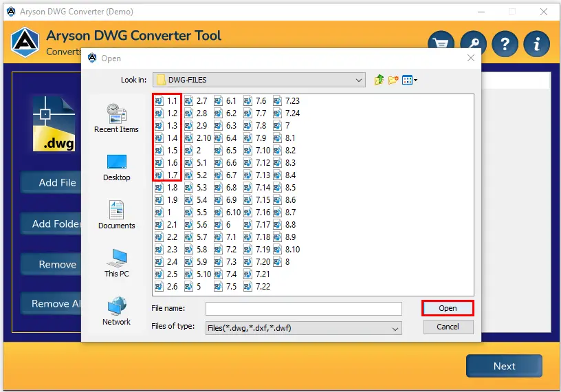Open This PC location
Screen dimensions: 561x392
coord(116,263)
